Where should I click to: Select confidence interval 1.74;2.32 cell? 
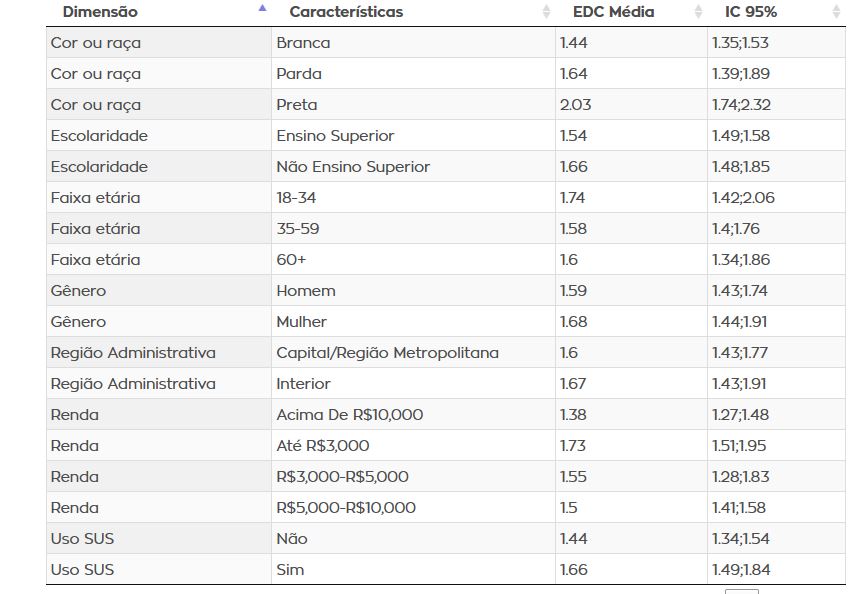point(741,105)
